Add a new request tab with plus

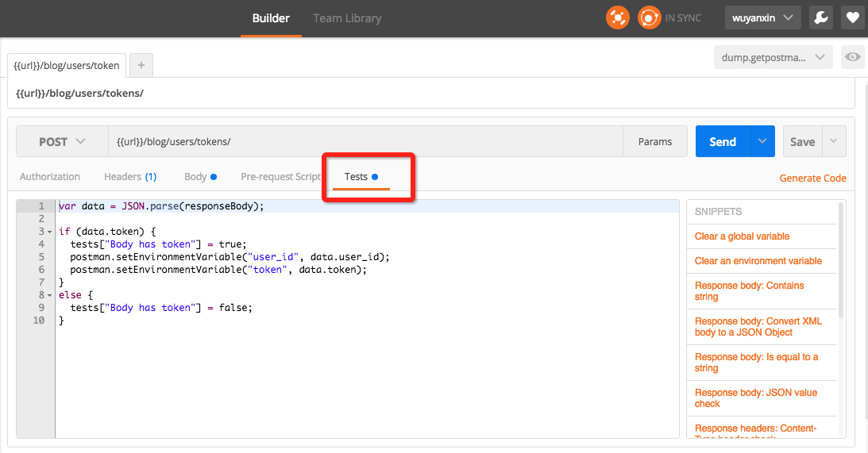tap(141, 65)
